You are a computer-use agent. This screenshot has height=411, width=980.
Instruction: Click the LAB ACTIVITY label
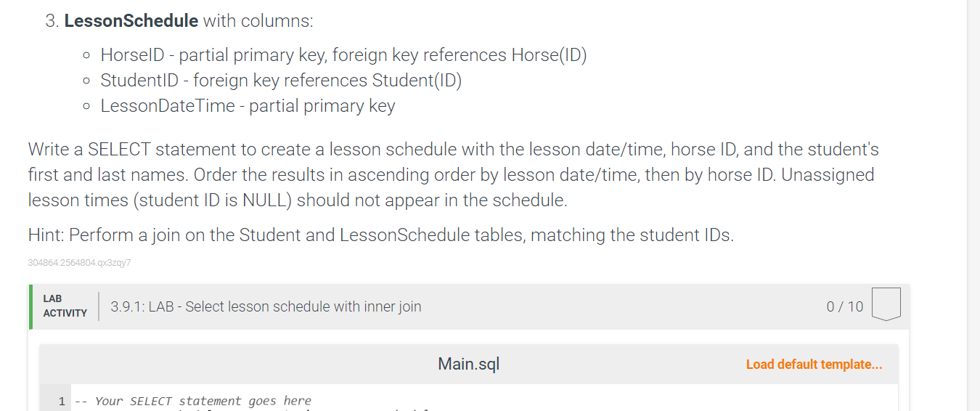[65, 306]
